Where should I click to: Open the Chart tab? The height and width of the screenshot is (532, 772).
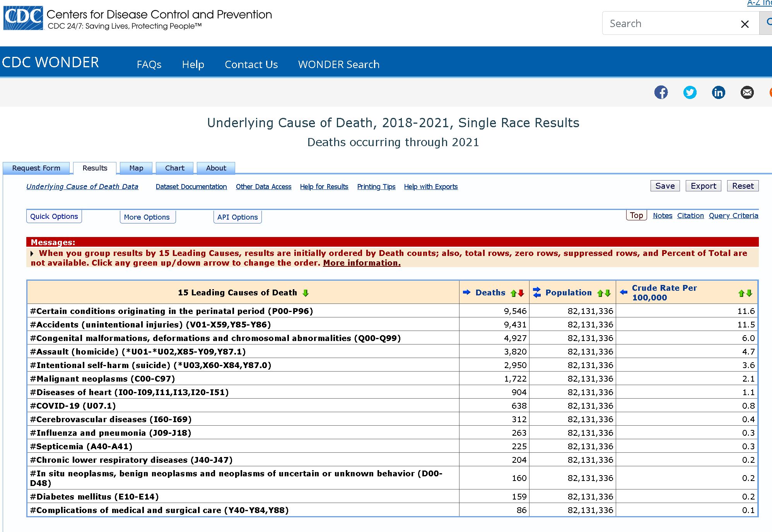coord(175,168)
